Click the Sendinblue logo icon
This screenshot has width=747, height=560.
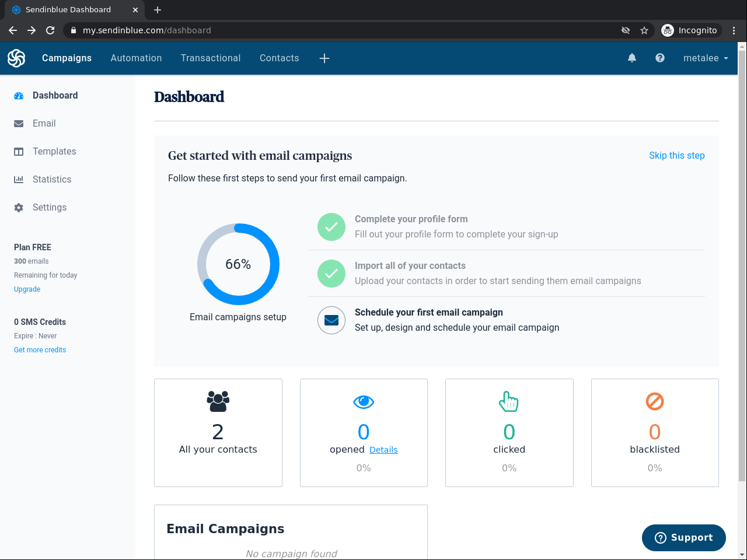pos(16,58)
